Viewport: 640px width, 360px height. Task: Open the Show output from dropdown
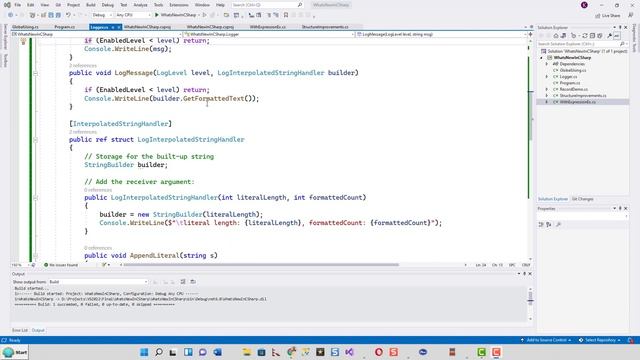(x=98, y=282)
